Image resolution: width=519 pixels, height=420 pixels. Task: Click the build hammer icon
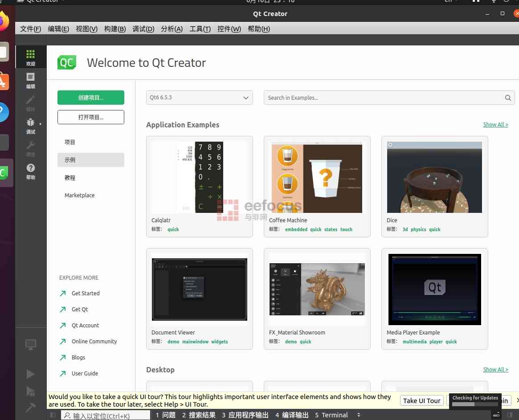[x=30, y=407]
